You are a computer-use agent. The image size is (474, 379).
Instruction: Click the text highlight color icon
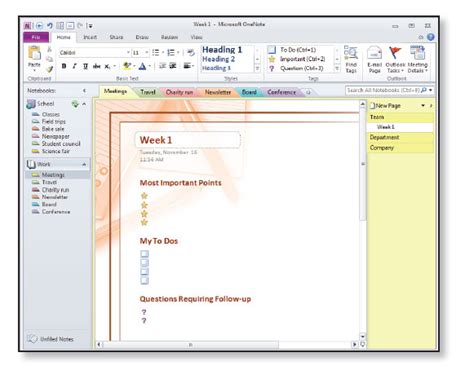(x=127, y=66)
